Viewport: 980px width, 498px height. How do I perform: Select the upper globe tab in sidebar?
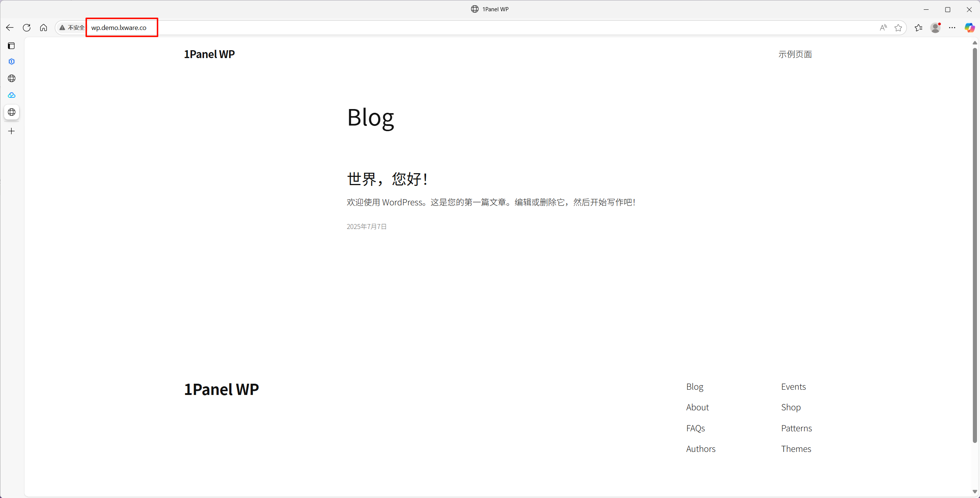pyautogui.click(x=11, y=78)
